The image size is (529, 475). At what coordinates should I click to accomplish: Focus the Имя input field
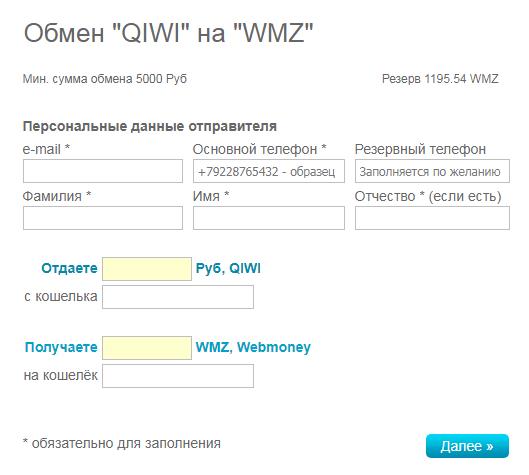click(x=269, y=218)
